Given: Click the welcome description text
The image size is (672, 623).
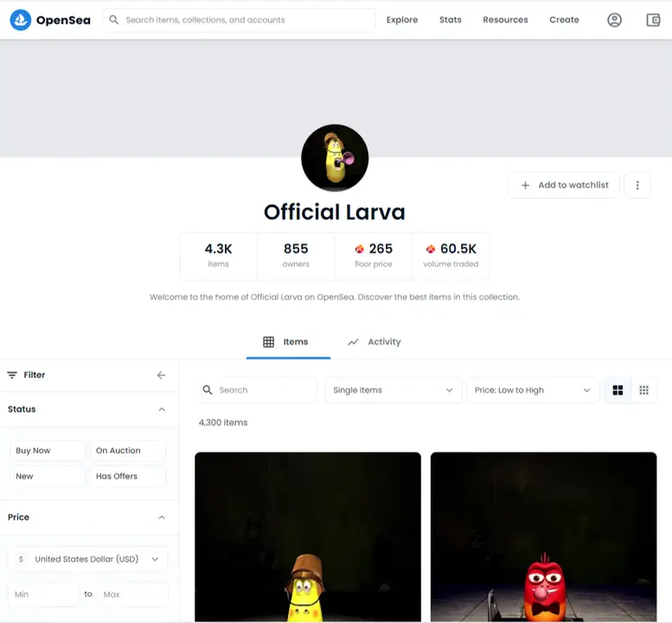Looking at the screenshot, I should click(x=335, y=297).
